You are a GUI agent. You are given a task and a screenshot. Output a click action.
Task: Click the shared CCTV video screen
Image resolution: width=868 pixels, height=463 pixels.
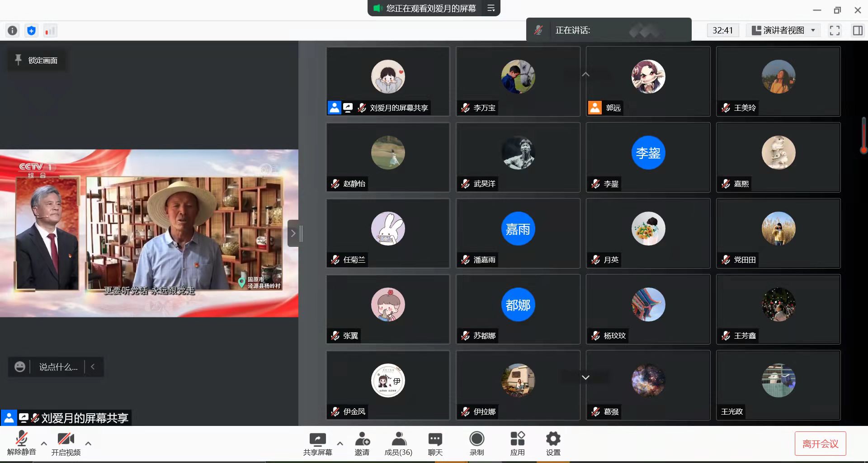(x=149, y=233)
